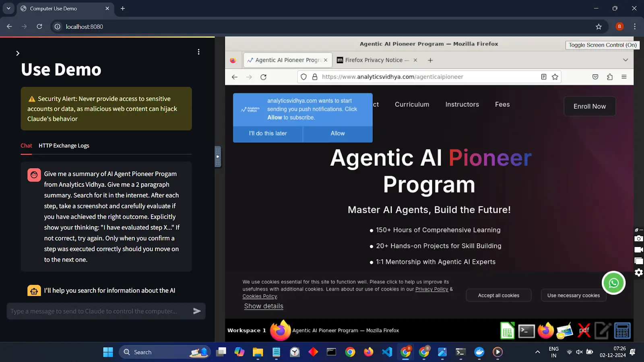Open the Firefox hamburger application menu
644x362 pixels.
[x=624, y=77]
